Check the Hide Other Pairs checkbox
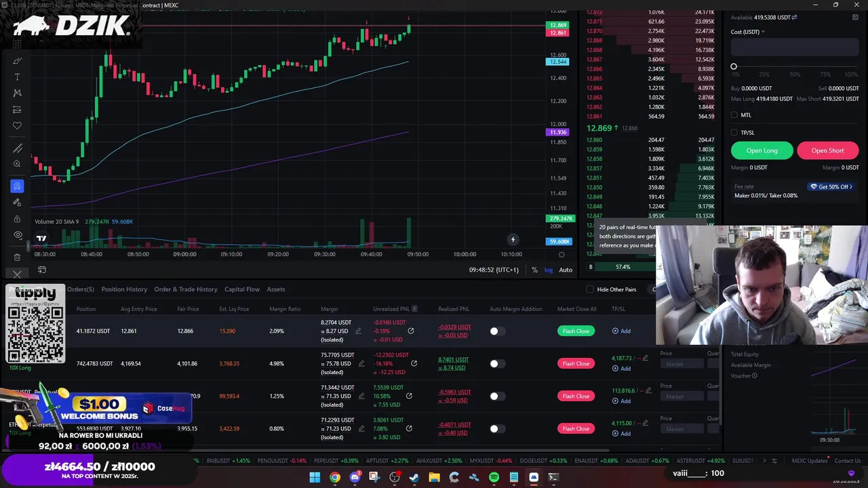This screenshot has width=868, height=488. click(x=589, y=289)
